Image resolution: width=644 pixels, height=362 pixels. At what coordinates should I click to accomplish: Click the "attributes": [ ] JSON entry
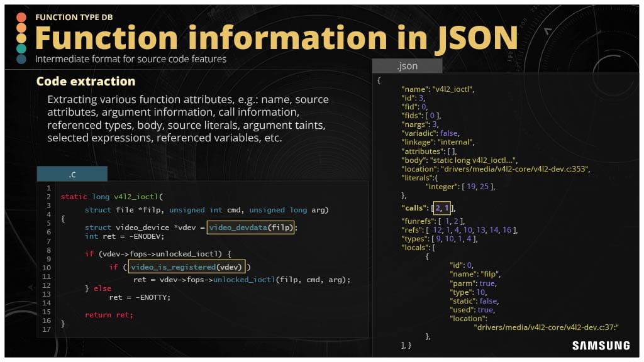429,151
